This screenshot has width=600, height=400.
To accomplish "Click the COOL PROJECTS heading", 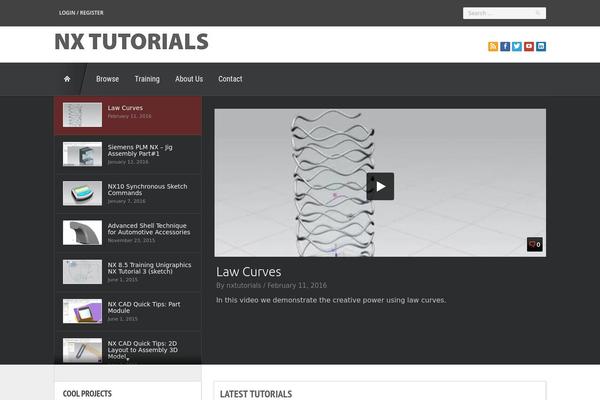I will 87,393.
